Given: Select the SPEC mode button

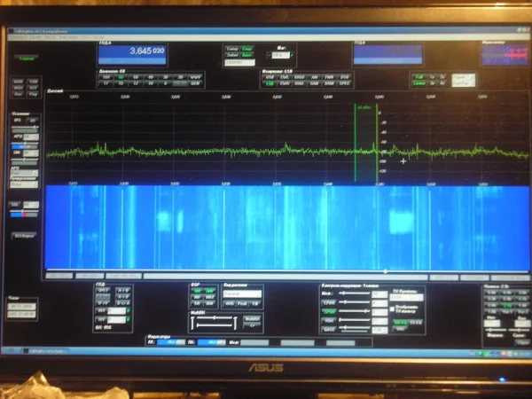Looking at the screenshot, I should point(344,83).
